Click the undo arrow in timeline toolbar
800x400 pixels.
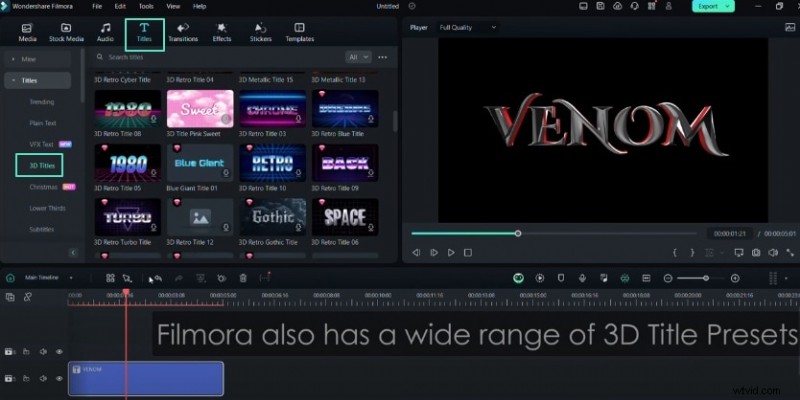(156, 278)
